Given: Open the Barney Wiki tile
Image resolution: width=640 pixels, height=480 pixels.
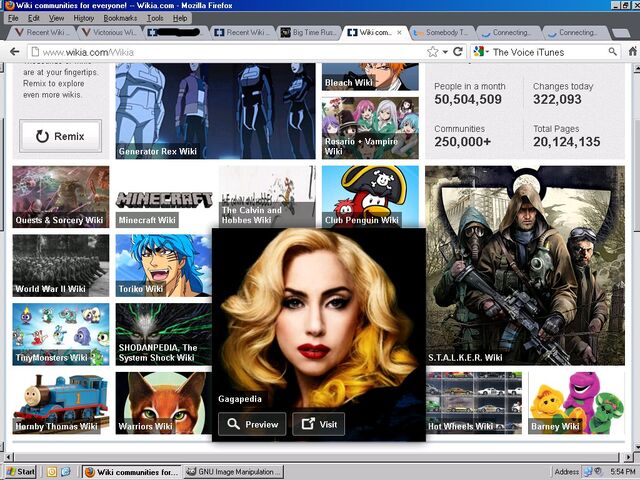Looking at the screenshot, I should [576, 403].
